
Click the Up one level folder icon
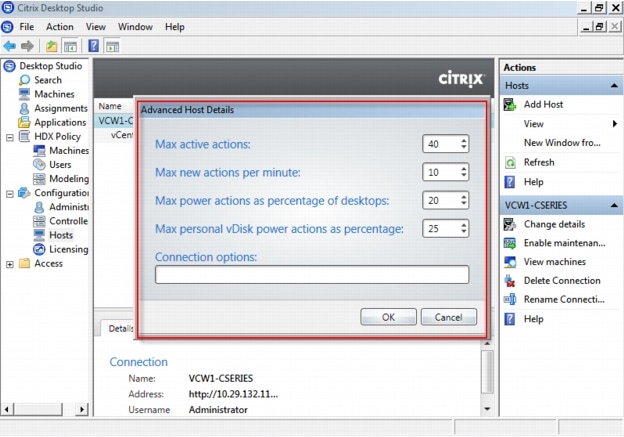pyautogui.click(x=51, y=46)
